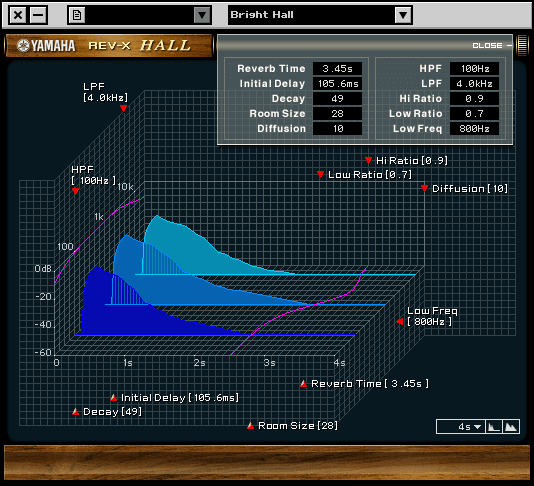Click the Reverb Time triangle handle

point(303,384)
